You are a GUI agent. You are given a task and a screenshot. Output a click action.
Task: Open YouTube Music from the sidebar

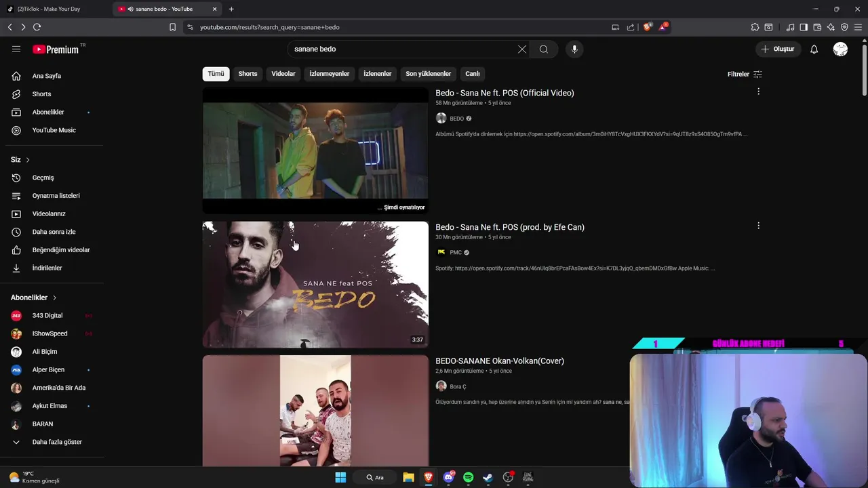coord(54,130)
